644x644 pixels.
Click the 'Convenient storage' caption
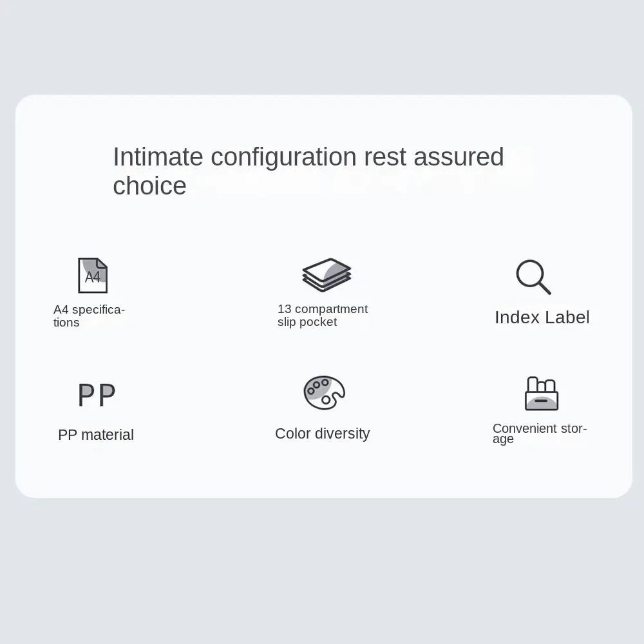pyautogui.click(x=539, y=433)
